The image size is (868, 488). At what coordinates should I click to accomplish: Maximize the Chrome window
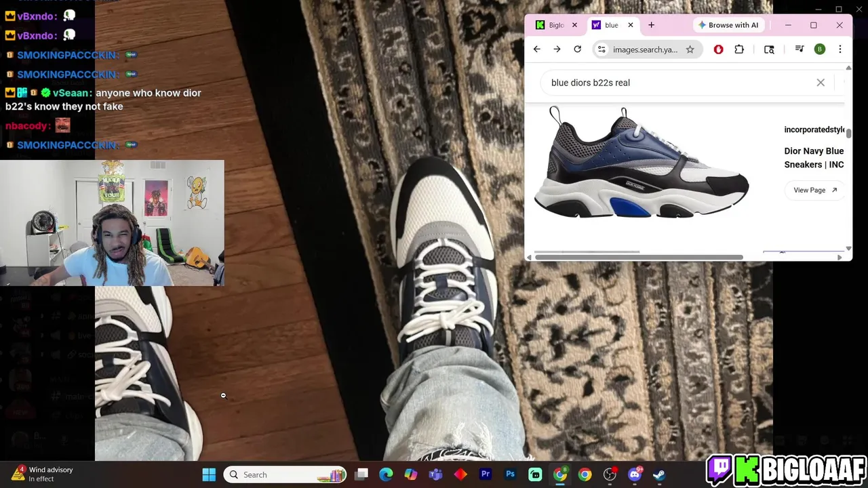coord(814,25)
